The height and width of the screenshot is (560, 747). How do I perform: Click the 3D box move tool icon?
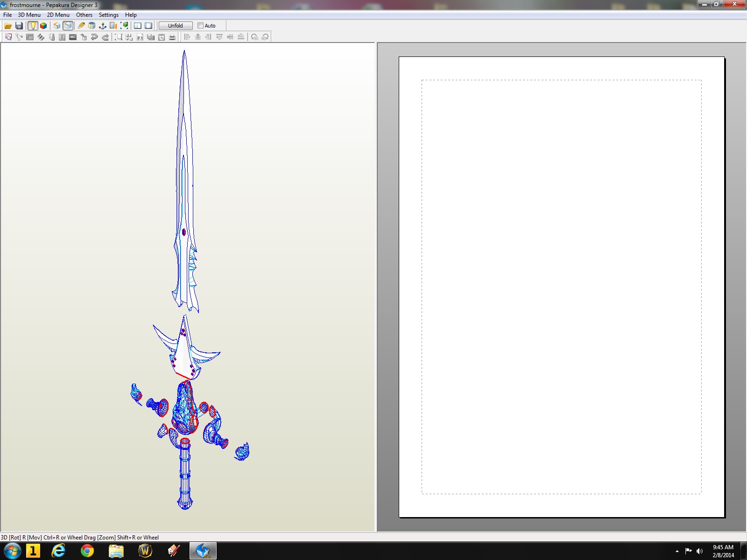pos(84,37)
